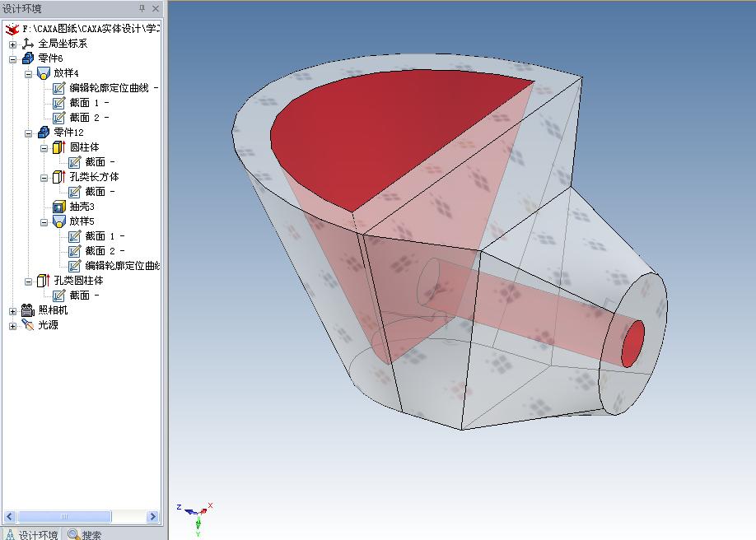This screenshot has width=756, height=540.
Task: Select the 零件6 part icon
Action: click(x=27, y=58)
